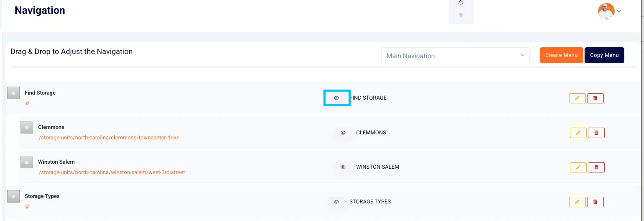Select the Find Storage item title
This screenshot has height=221, width=644.
(x=40, y=93)
